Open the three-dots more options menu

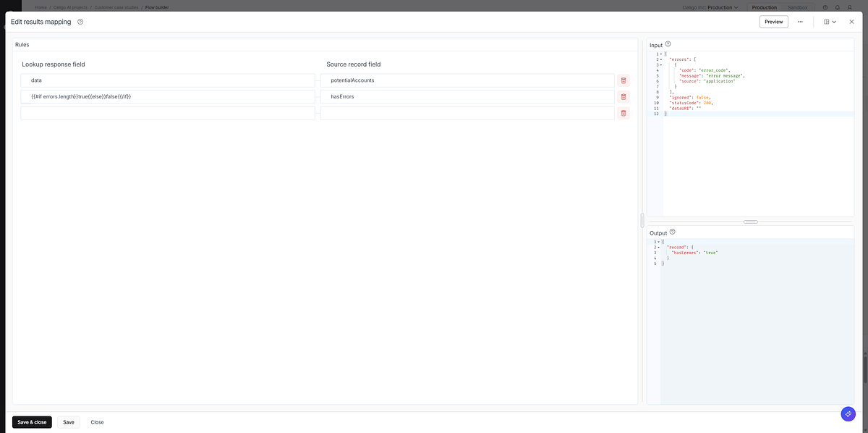pos(800,22)
